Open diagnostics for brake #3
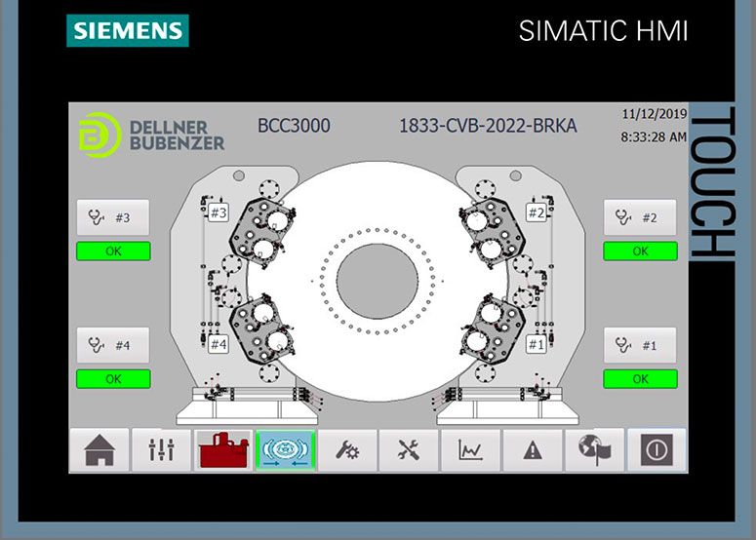Image resolution: width=756 pixels, height=540 pixels. tap(113, 217)
